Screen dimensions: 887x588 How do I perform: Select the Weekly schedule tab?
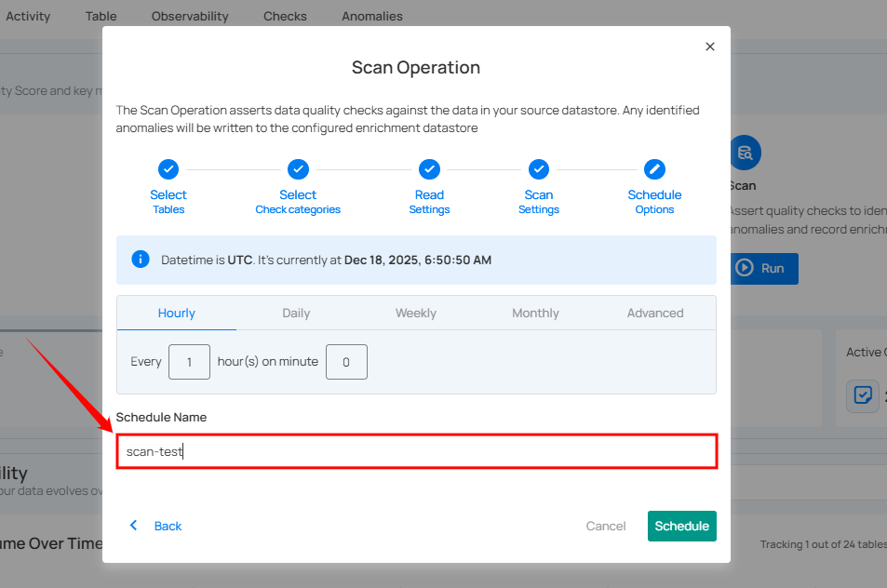coord(416,314)
